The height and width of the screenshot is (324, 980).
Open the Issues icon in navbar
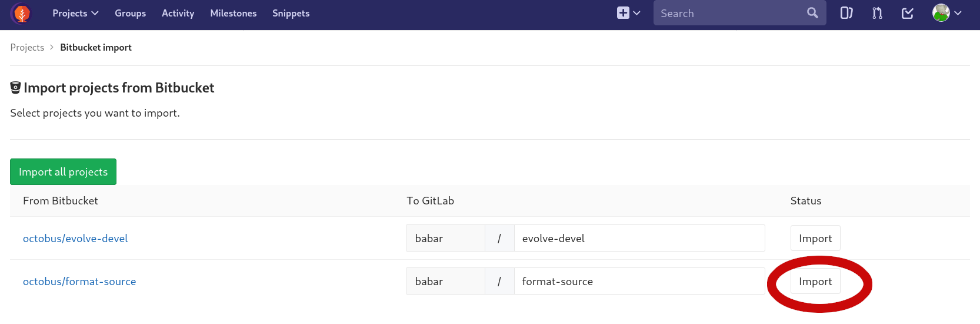pyautogui.click(x=846, y=13)
